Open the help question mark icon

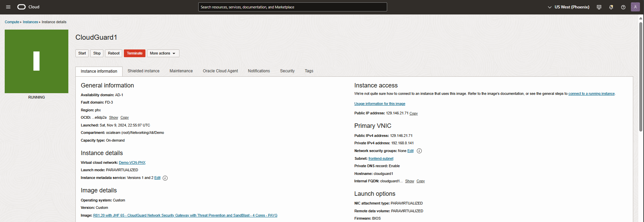pos(623,7)
